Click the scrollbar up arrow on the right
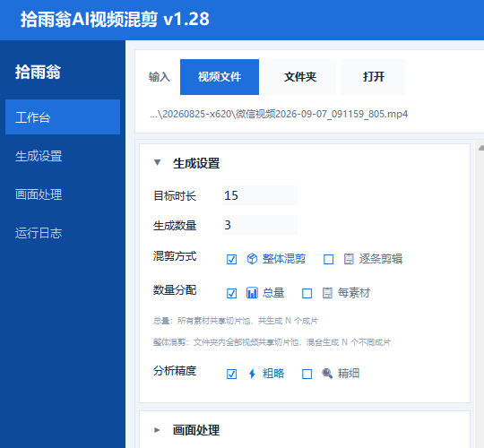Image resolution: width=484 pixels, height=448 pixels. click(x=481, y=148)
